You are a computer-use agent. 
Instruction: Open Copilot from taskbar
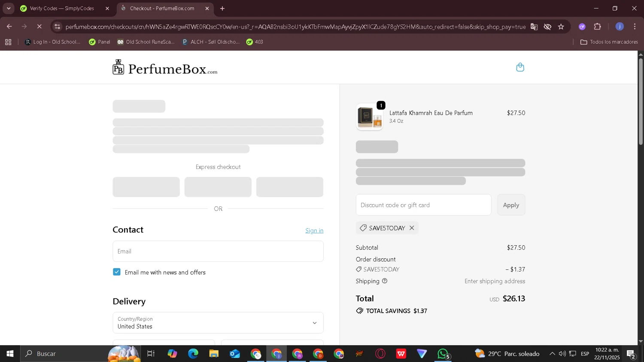(x=172, y=354)
